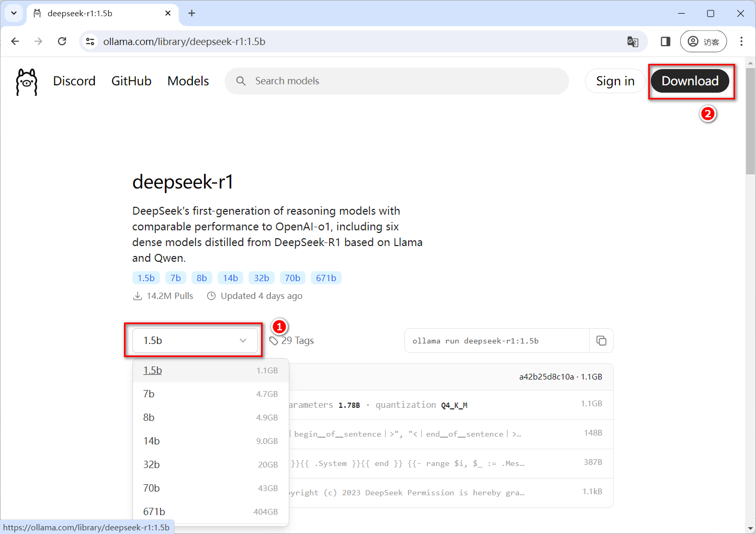Go to the Models page

coord(188,81)
